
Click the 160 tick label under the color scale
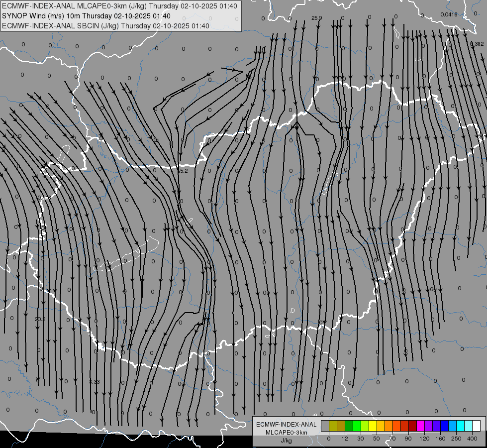coord(440,439)
